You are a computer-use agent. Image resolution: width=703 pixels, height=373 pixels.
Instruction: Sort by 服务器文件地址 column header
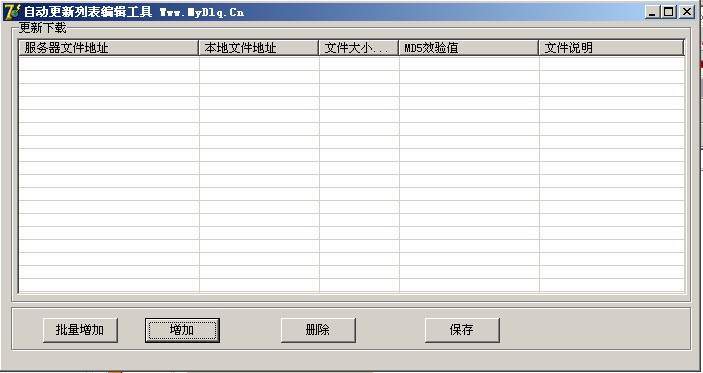tap(108, 48)
